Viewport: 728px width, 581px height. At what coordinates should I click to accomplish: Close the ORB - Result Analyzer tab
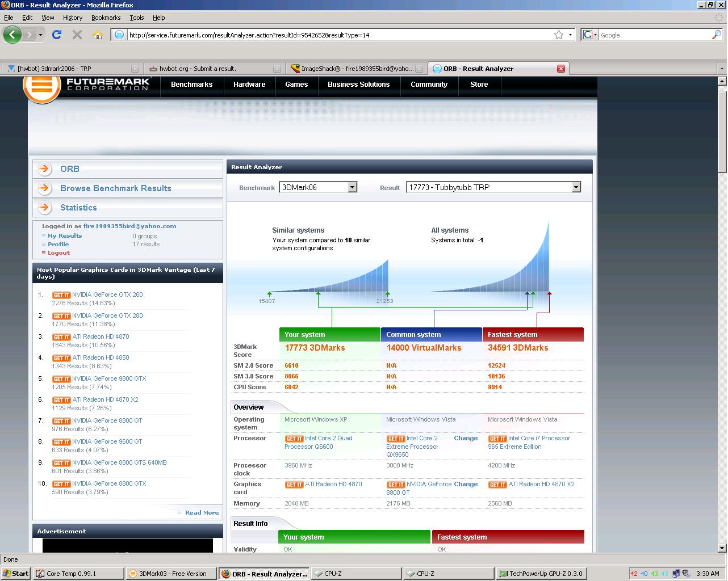coord(561,69)
